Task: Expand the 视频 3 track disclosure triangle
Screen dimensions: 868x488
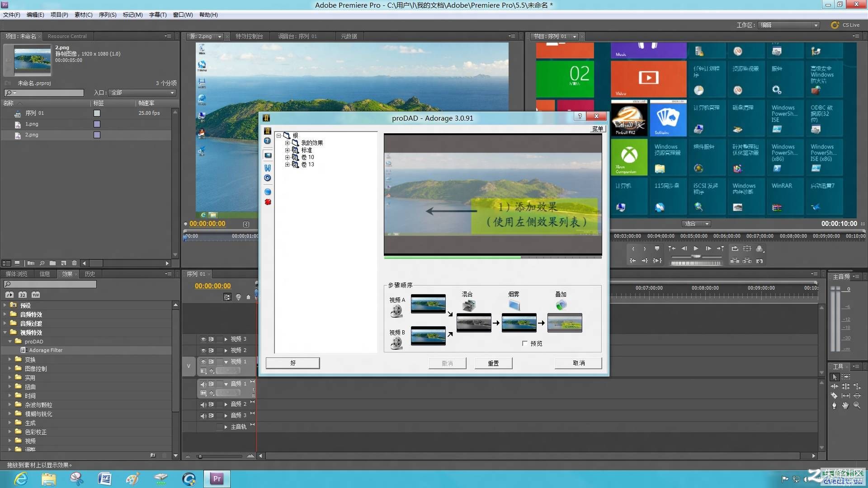Action: (226, 339)
